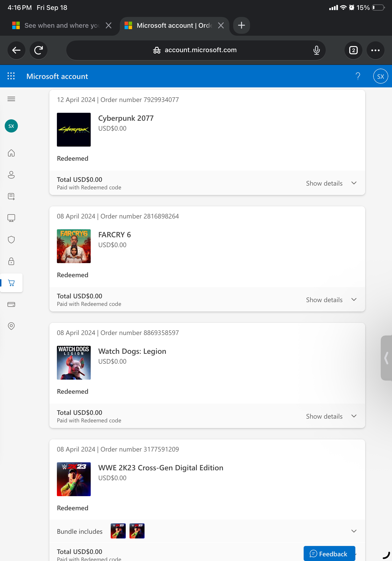Open the help question mark icon

click(x=358, y=76)
